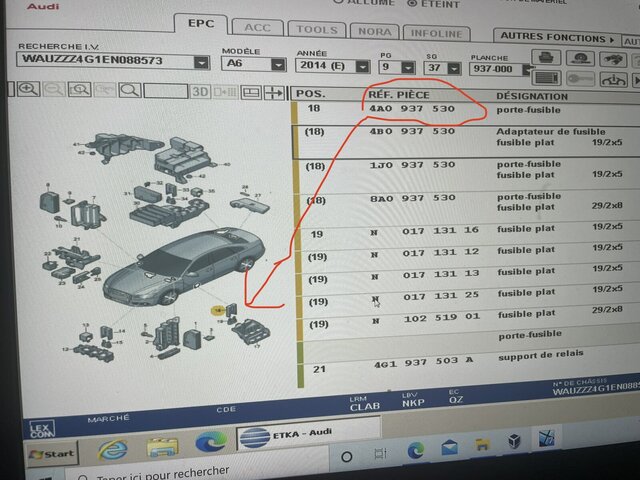640x480 pixels.
Task: Click the CLAB value in status bar
Action: (365, 407)
